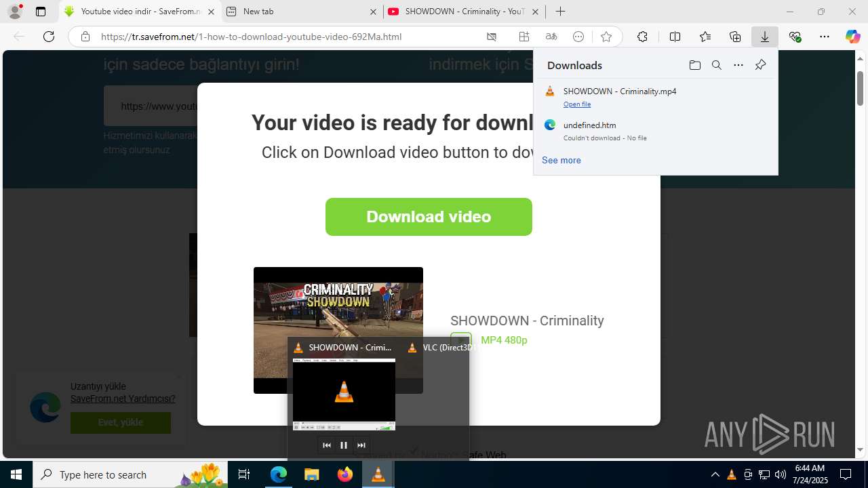Switch to the Youtube video indir SaveFrom tab
The width and height of the screenshot is (868, 488).
[140, 12]
